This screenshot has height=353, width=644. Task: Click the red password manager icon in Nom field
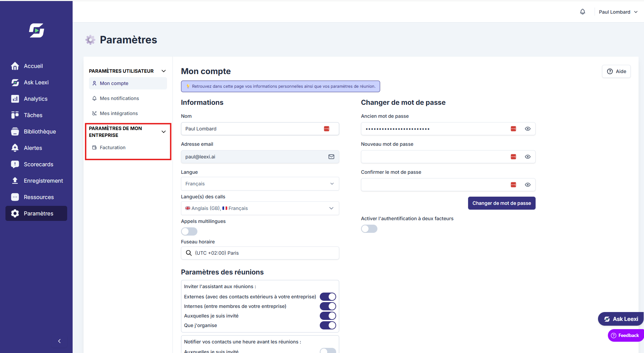pos(327,129)
